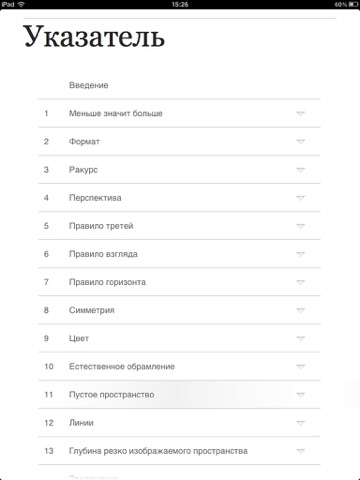Expand the Правило третей arrow
Viewport: 360px width, 480px height.
point(300,226)
